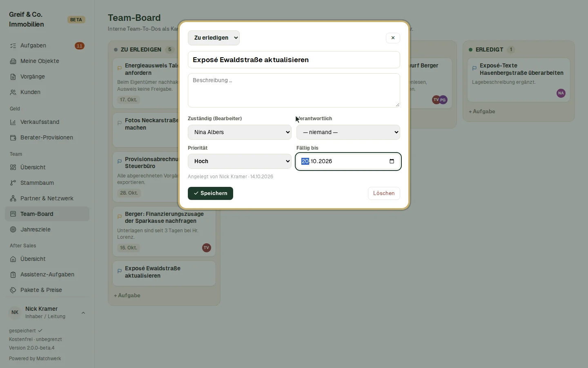588x368 pixels.
Task: Open Assistenz-Aufgaben
Action: coord(47,275)
